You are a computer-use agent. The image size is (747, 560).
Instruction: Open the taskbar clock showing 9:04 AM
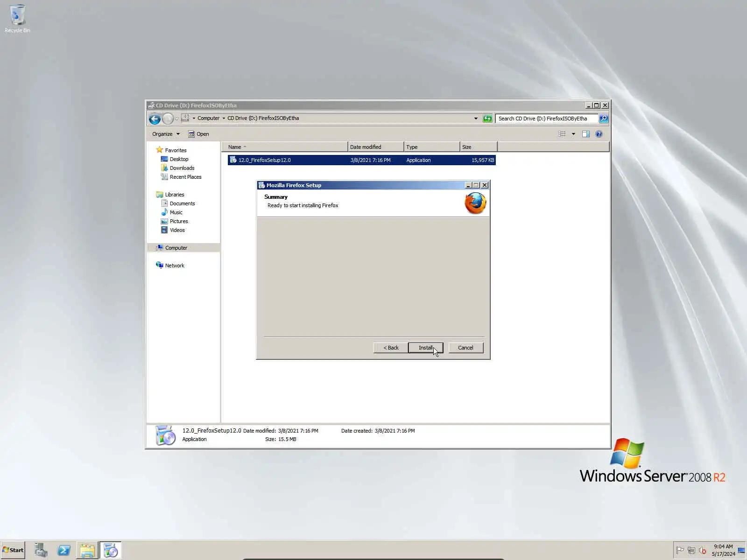723,550
